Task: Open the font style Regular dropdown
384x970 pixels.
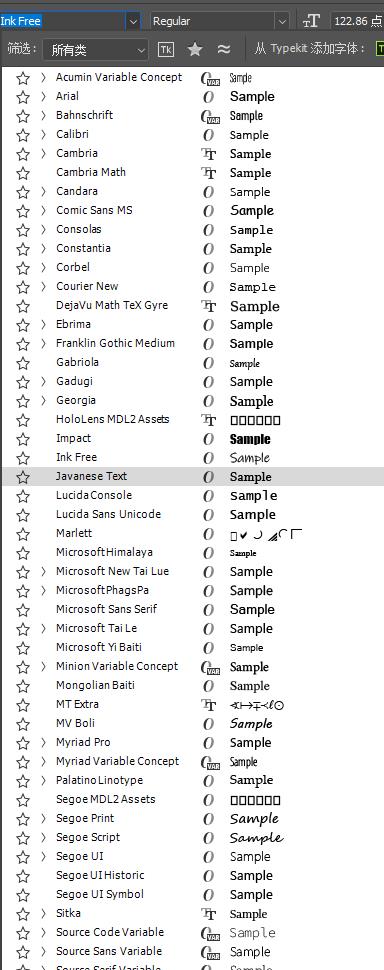Action: point(220,21)
